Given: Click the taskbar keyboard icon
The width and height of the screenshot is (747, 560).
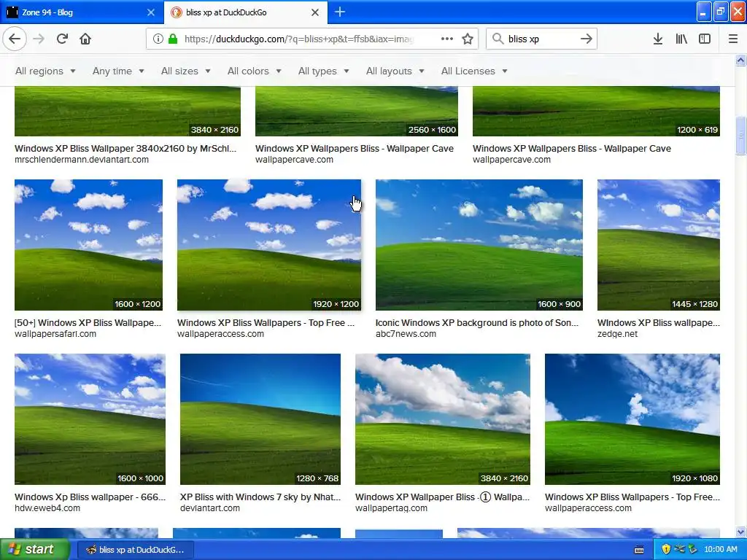Looking at the screenshot, I should [639, 550].
